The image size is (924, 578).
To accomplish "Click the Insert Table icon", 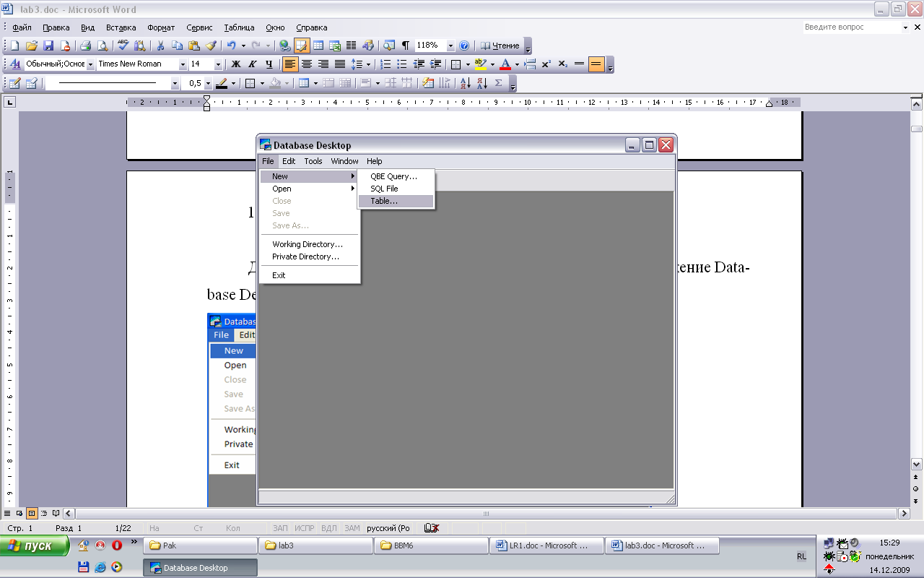I will pyautogui.click(x=318, y=46).
